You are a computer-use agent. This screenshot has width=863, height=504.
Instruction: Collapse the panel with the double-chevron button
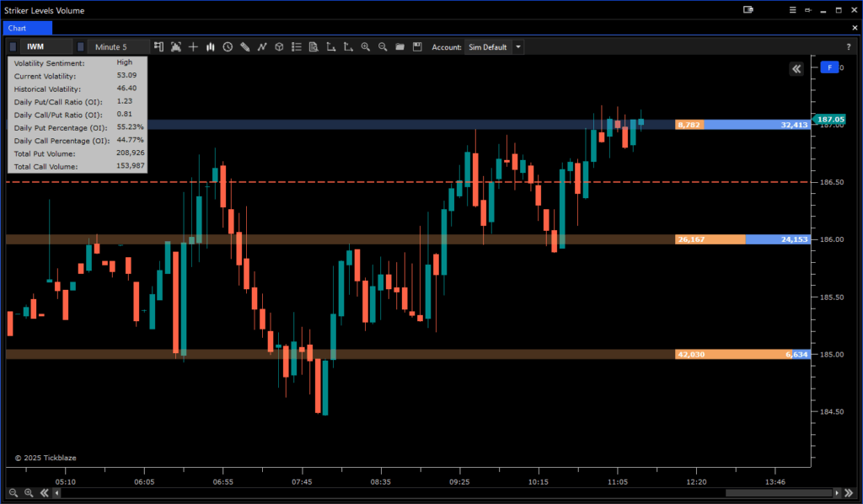pyautogui.click(x=796, y=69)
